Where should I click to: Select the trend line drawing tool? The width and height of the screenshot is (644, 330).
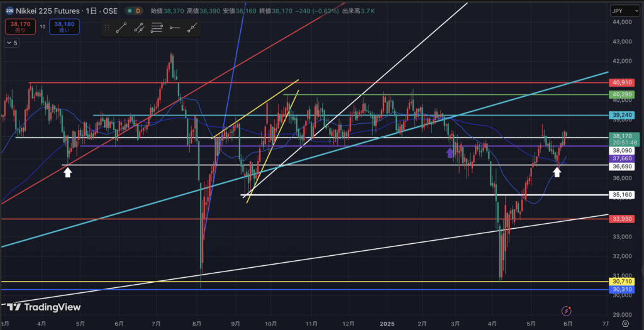[x=121, y=28]
